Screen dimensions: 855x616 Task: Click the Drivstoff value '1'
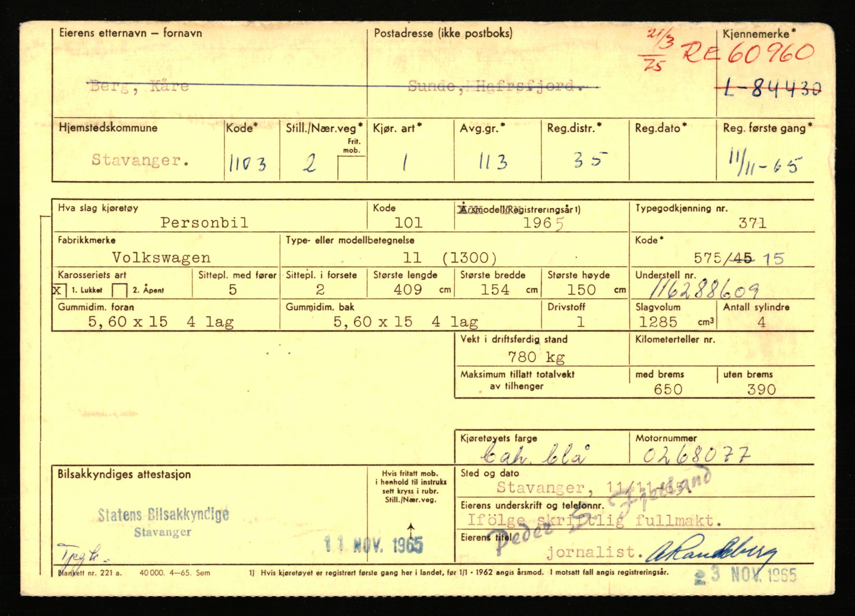click(581, 322)
